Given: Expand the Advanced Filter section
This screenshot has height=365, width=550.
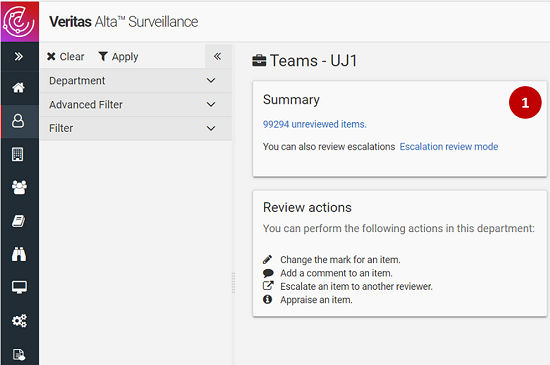Looking at the screenshot, I should pyautogui.click(x=136, y=104).
